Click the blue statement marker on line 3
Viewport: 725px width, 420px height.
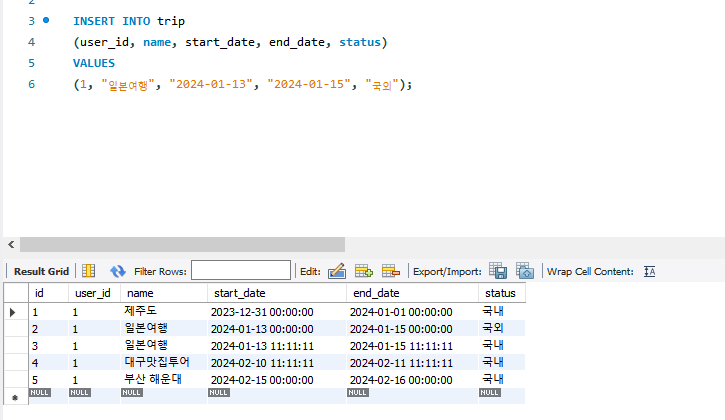coord(46,20)
